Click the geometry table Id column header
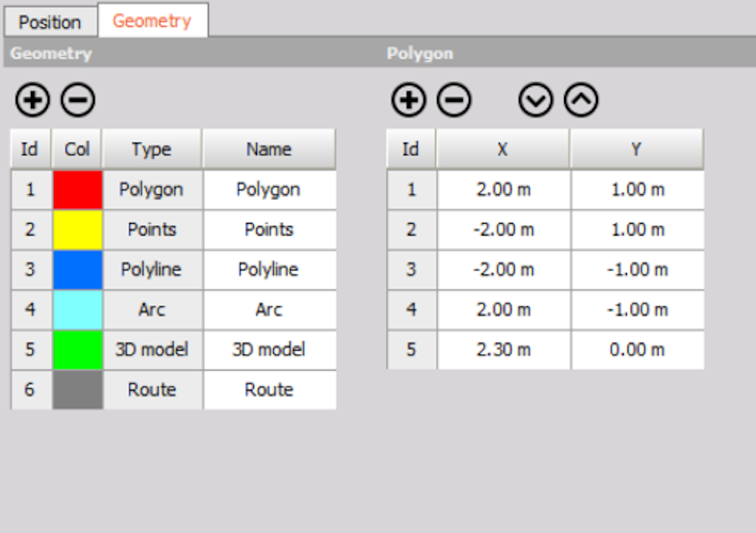 click(x=30, y=149)
